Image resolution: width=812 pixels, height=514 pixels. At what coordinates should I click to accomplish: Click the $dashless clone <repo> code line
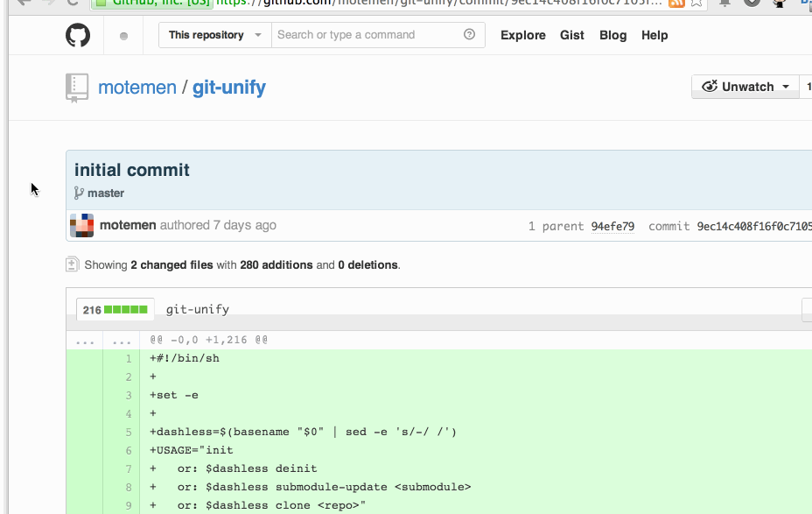[257, 506]
